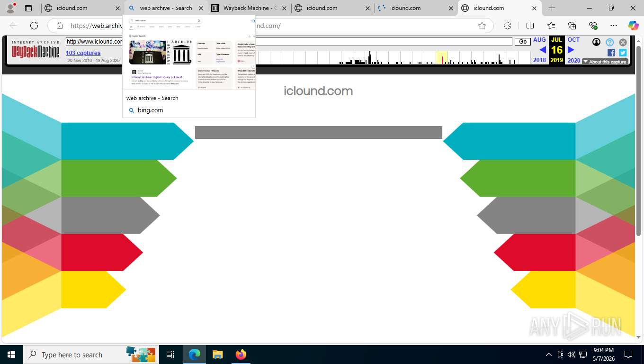Open the Tab actions menu icon
Viewport: 644px width, 364px height.
click(x=28, y=8)
